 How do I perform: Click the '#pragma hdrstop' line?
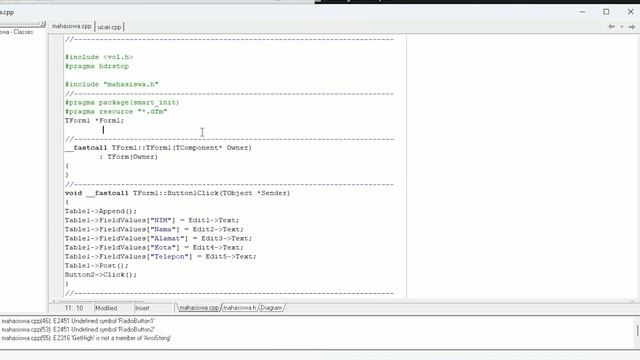pos(97,66)
